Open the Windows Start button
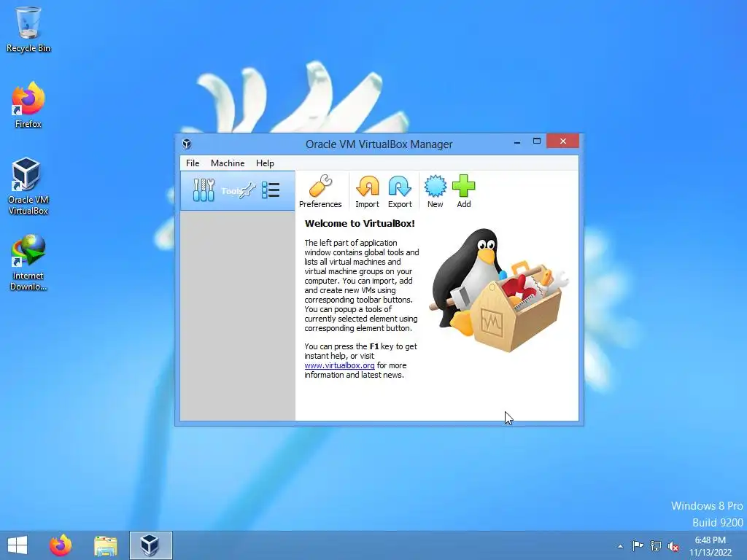 point(18,545)
